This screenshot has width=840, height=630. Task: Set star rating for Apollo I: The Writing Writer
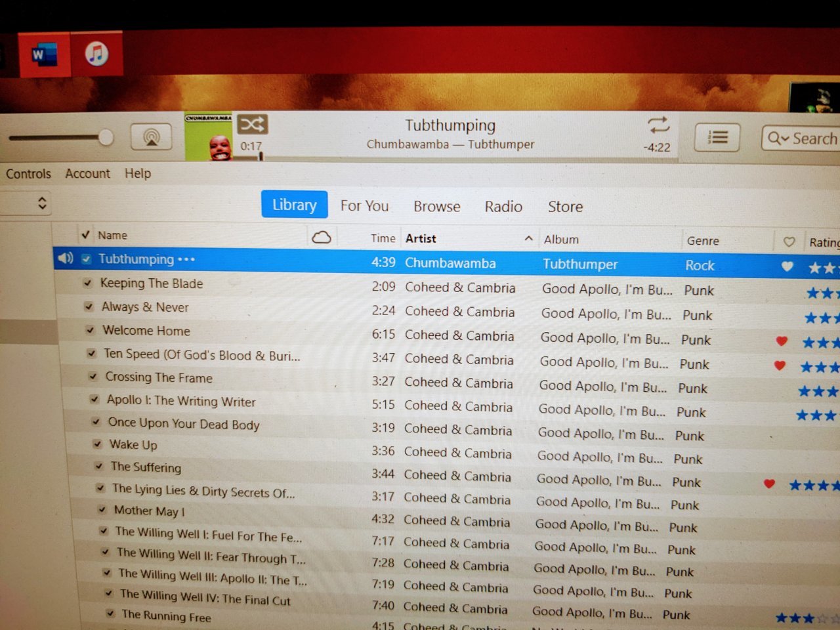[817, 415]
